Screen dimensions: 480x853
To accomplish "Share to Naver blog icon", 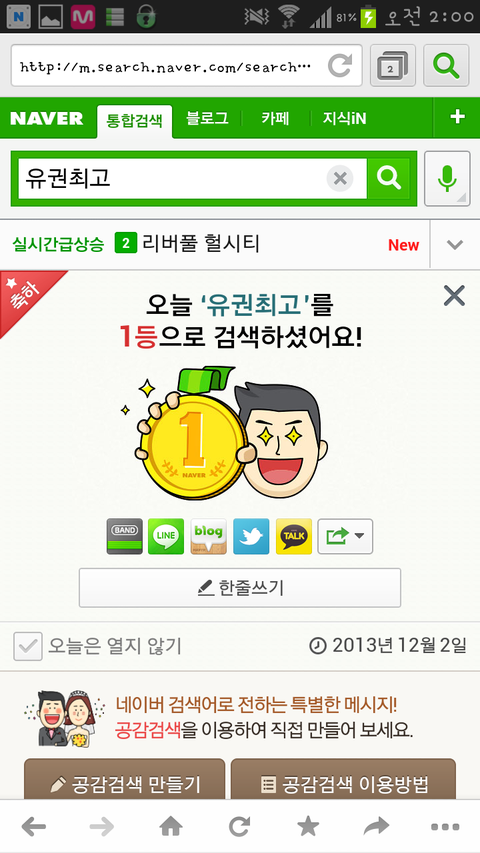I will pos(208,536).
